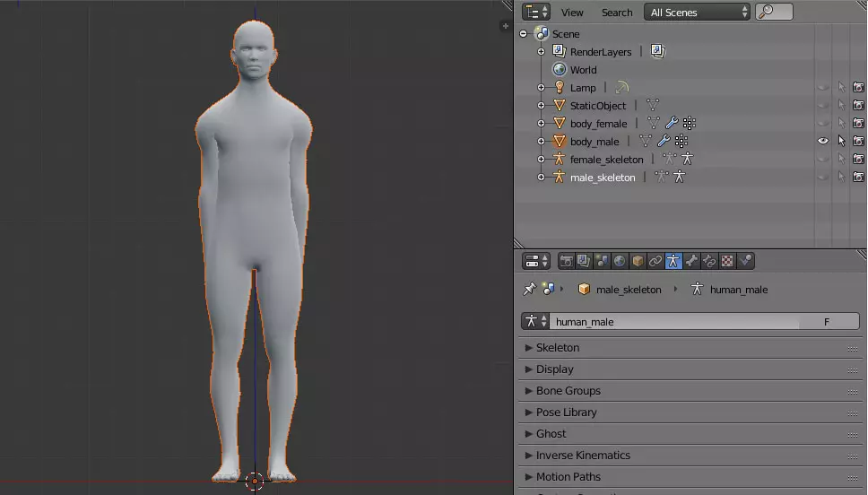Pin the properties context with the pin icon
This screenshot has width=868, height=495.
point(529,289)
